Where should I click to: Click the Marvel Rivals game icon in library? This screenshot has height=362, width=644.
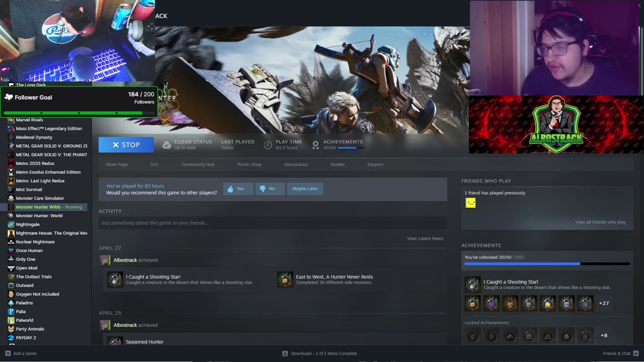[11, 120]
